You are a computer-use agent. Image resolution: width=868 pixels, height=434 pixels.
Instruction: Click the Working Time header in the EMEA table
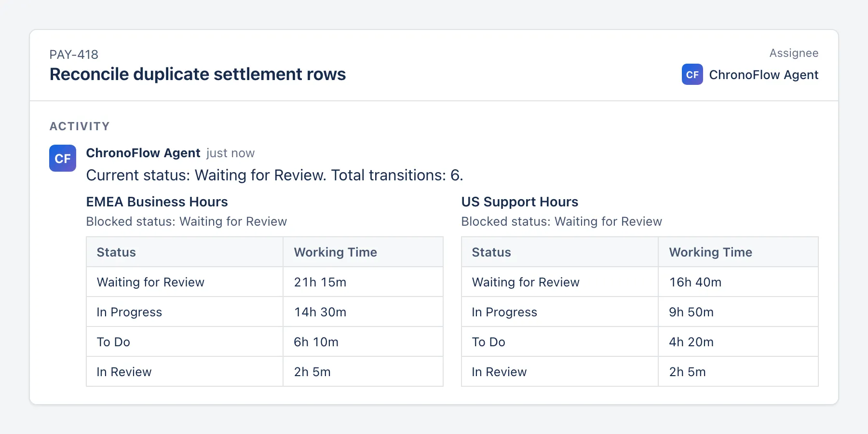(x=363, y=252)
